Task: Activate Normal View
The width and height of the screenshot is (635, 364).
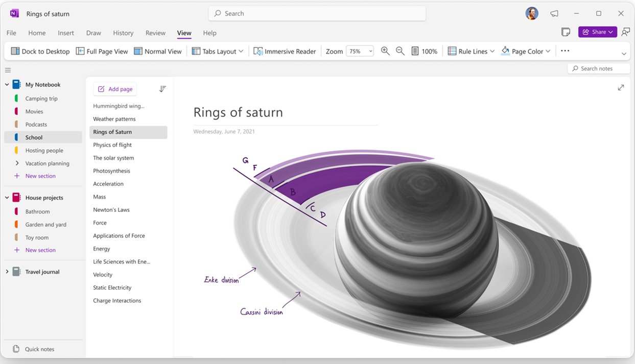Action: [x=158, y=51]
